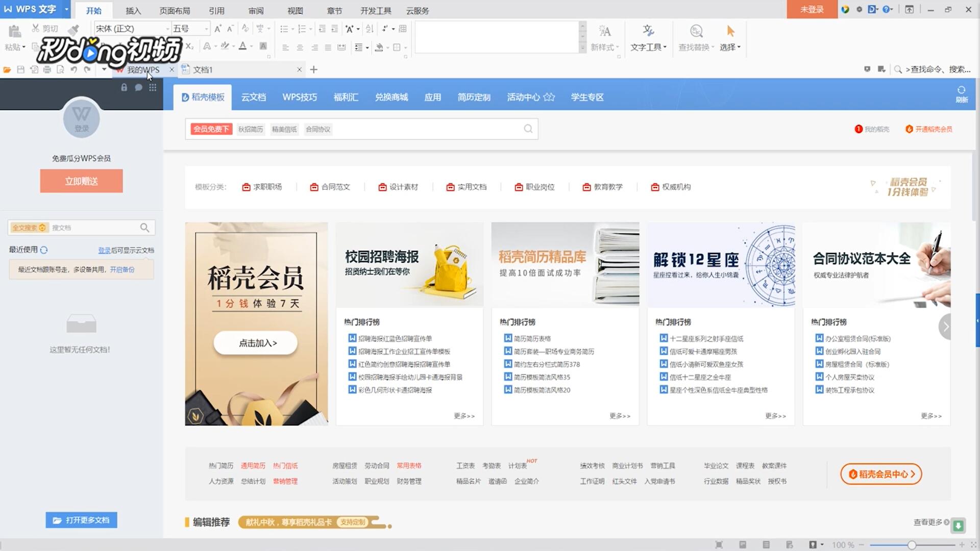Click the zoom slider handle
Screen dimensions: 980x551
[x=912, y=545]
